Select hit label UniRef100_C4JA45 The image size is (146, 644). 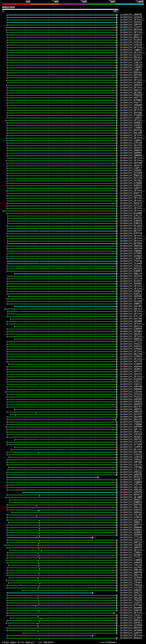pos(131,263)
